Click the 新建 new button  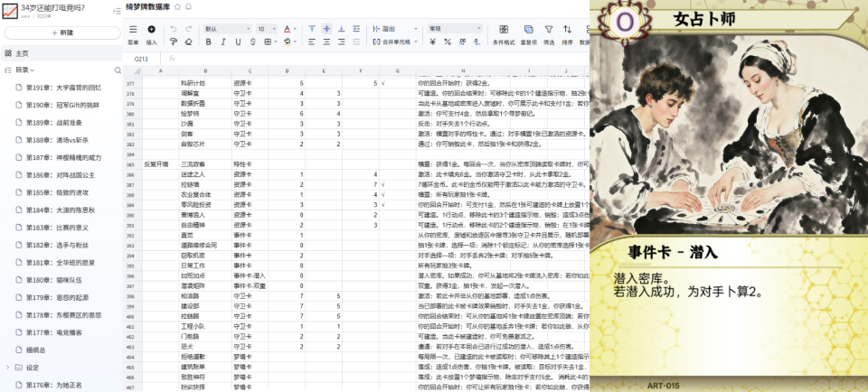coord(62,33)
